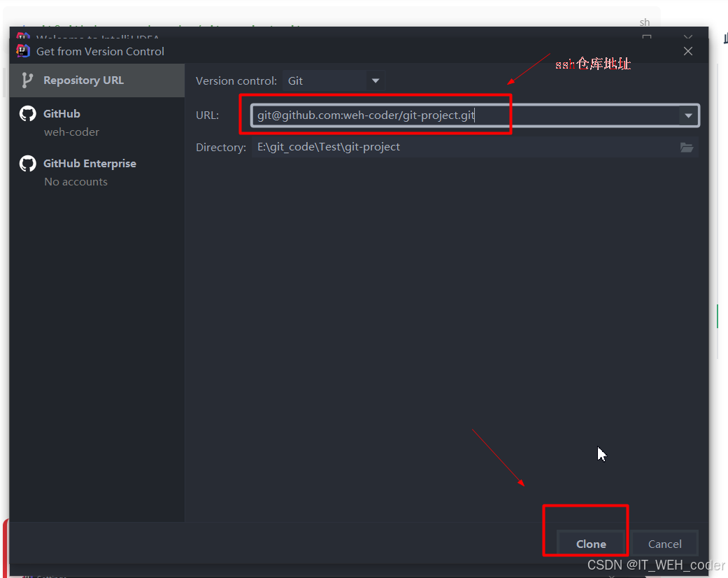Close the Get from Version Control dialog
Image resolution: width=728 pixels, height=578 pixels.
tap(688, 51)
